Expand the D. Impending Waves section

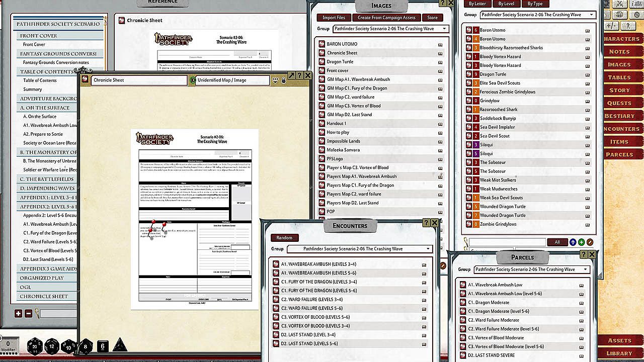click(x=47, y=188)
